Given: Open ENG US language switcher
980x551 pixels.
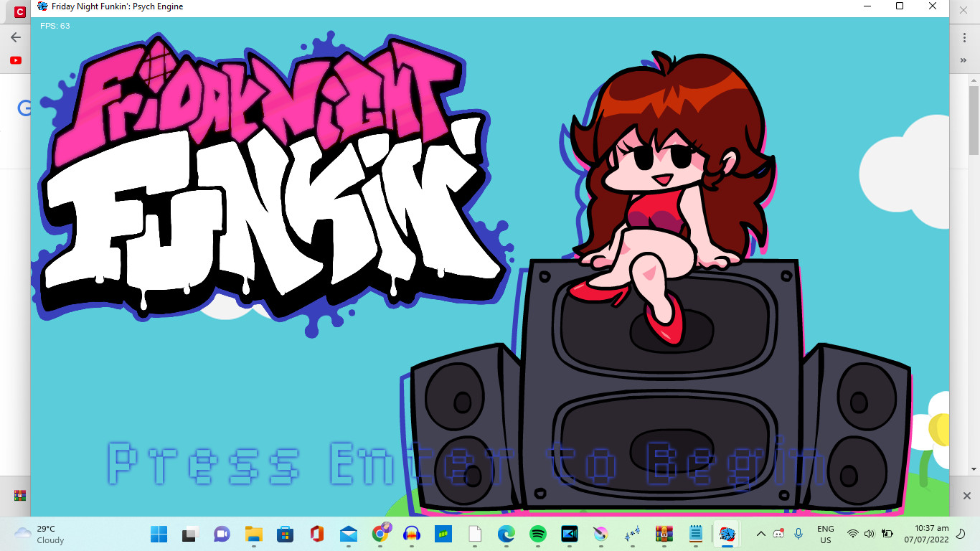Looking at the screenshot, I should pyautogui.click(x=826, y=534).
